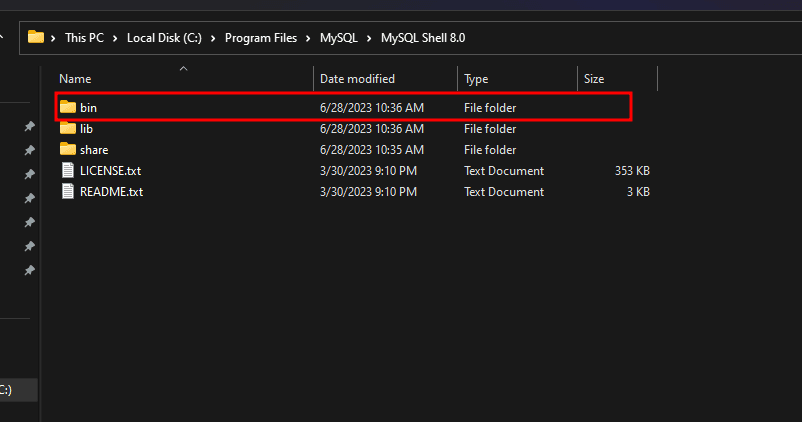
Task: Select the share folder icon
Action: (x=68, y=149)
